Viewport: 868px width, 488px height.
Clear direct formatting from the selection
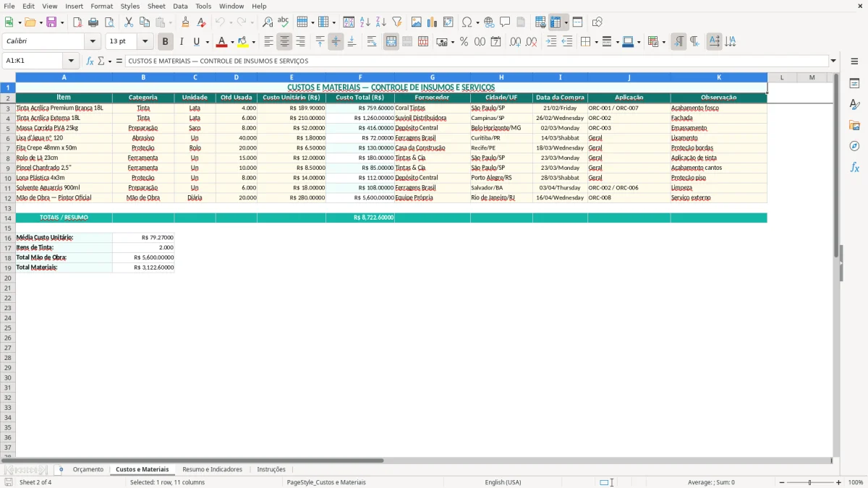(202, 22)
